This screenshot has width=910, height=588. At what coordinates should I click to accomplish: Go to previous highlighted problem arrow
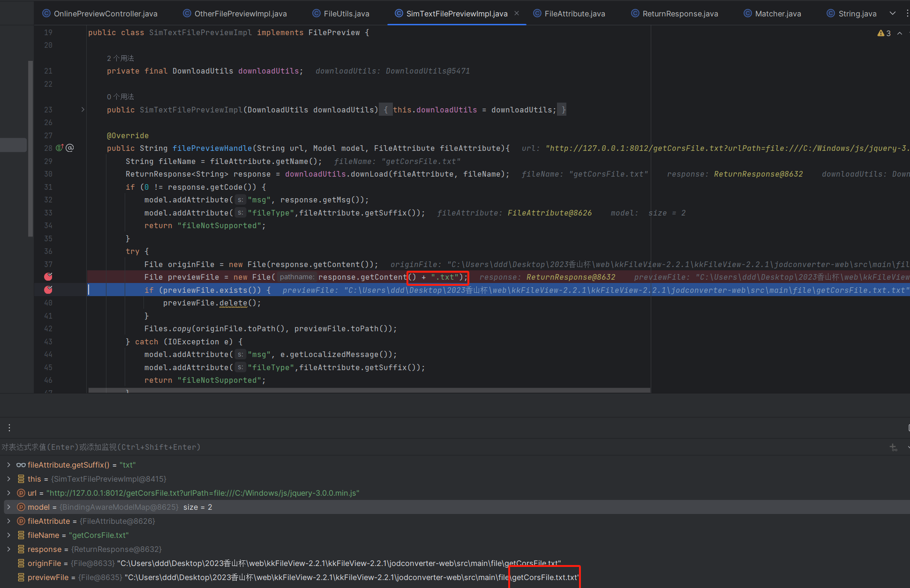(900, 33)
